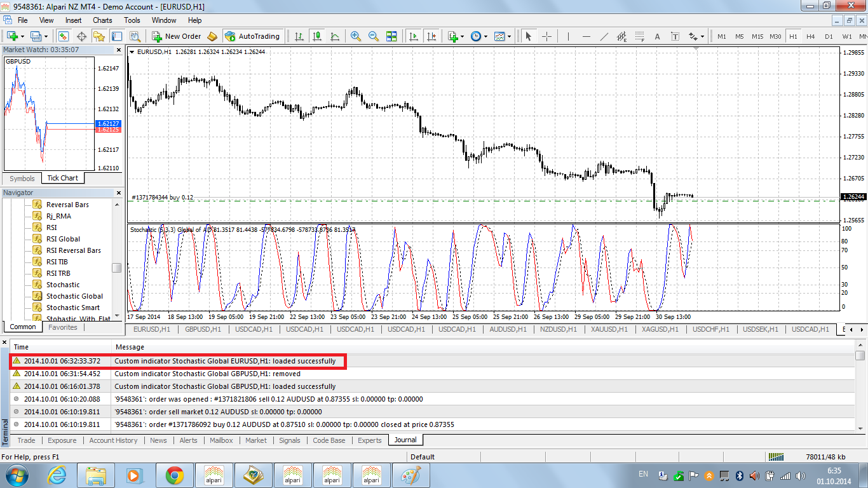
Task: Click the New Order button
Action: pyautogui.click(x=176, y=36)
